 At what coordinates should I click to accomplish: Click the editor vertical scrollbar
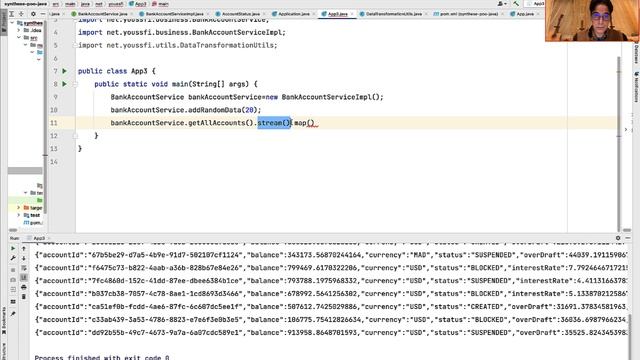coord(619,143)
